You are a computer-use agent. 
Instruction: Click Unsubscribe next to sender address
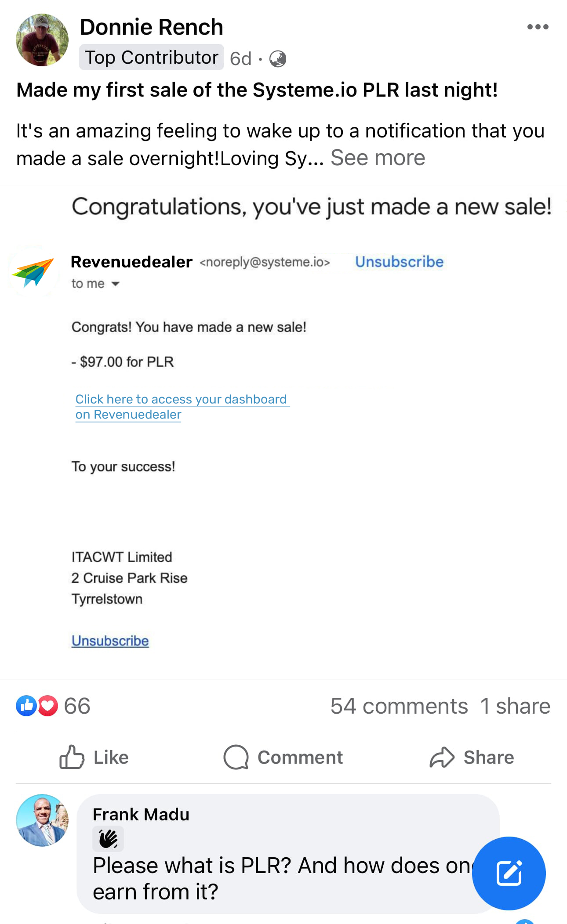[399, 262]
